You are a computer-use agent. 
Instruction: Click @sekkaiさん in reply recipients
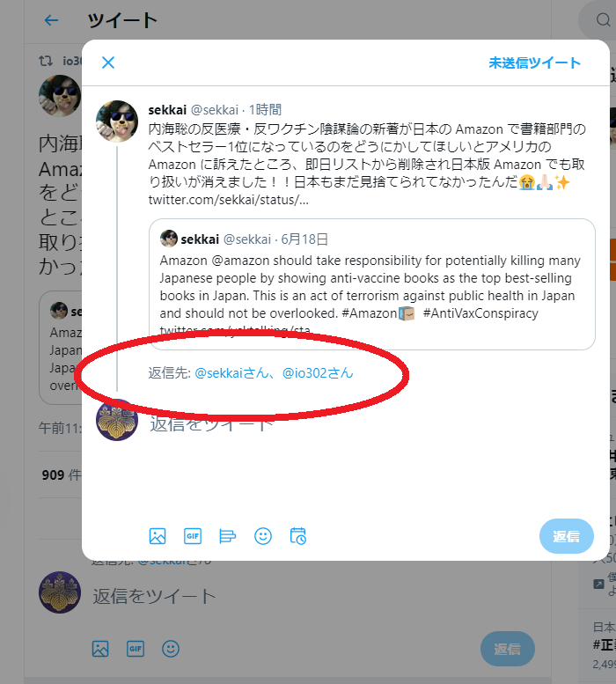pyautogui.click(x=231, y=373)
